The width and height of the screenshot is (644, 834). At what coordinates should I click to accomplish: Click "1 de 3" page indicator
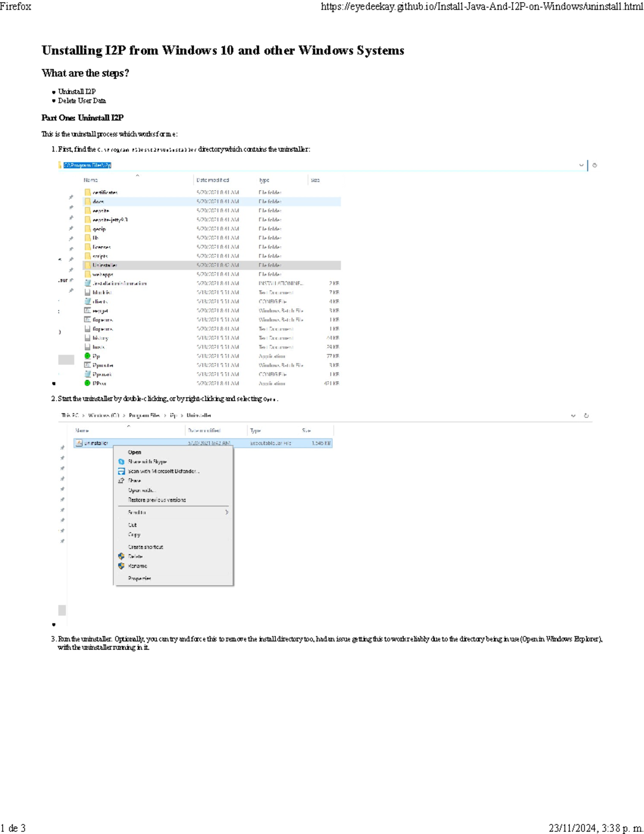click(x=13, y=828)
